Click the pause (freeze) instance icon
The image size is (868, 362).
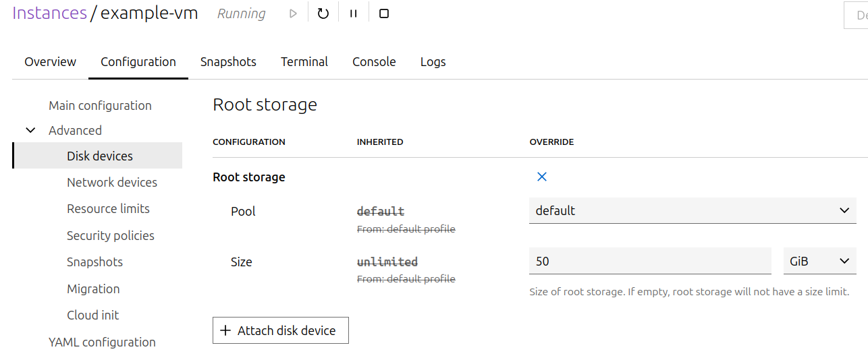pyautogui.click(x=353, y=13)
